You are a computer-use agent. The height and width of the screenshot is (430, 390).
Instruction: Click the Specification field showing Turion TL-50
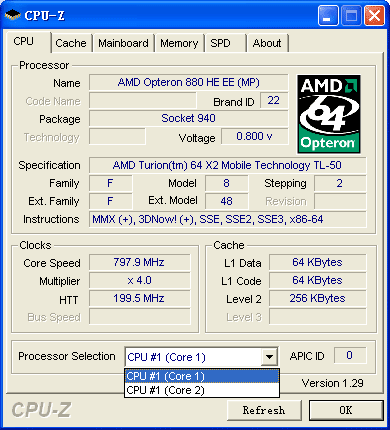227,165
